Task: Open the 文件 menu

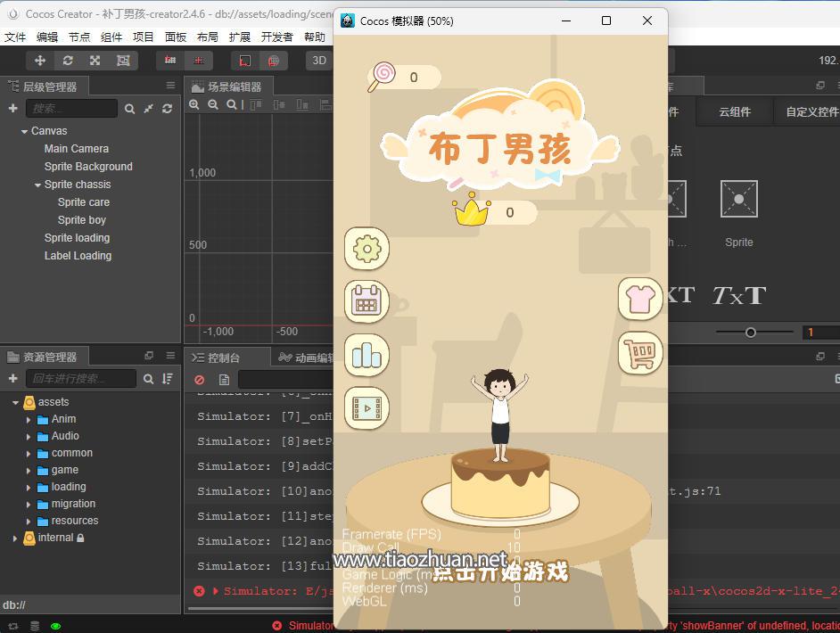Action: click(15, 37)
